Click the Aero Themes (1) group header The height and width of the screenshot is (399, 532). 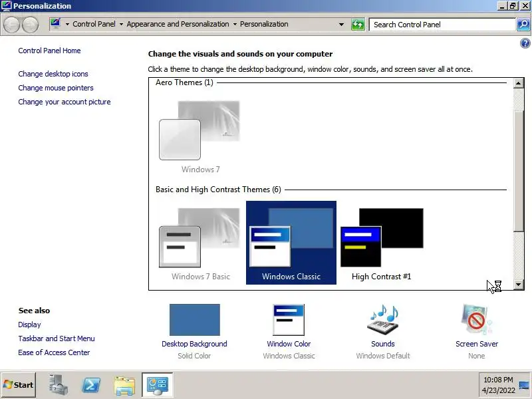pyautogui.click(x=184, y=82)
